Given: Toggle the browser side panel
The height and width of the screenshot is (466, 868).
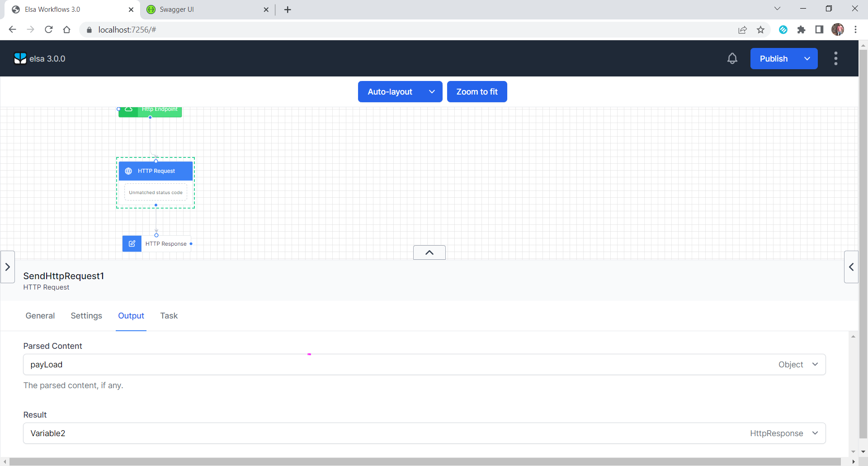Looking at the screenshot, I should [819, 29].
